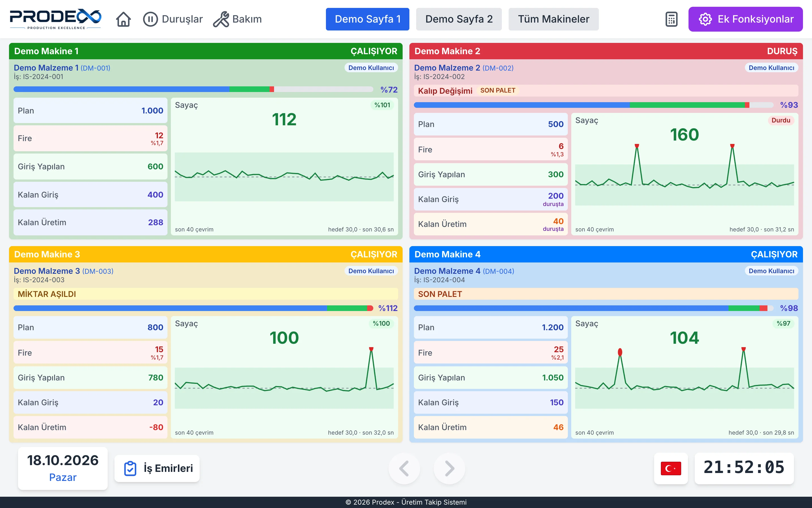Click the 21:52:05 clock display
The image size is (812, 508).
pos(744,468)
